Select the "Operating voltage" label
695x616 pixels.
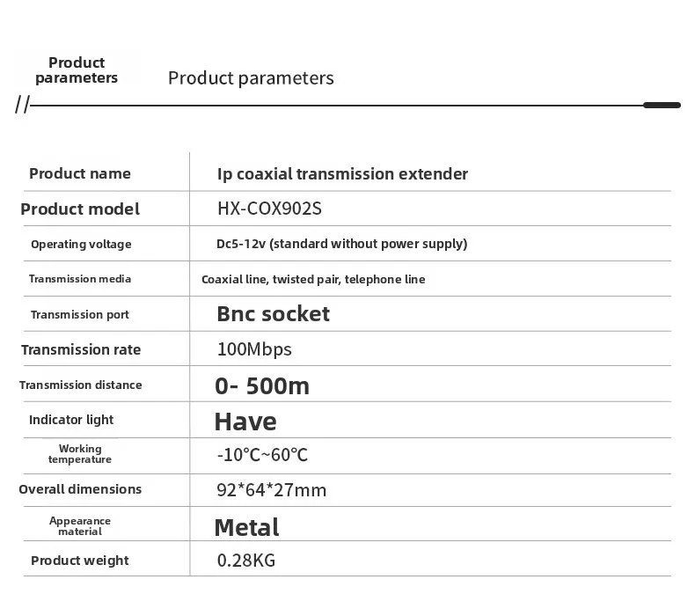81,244
